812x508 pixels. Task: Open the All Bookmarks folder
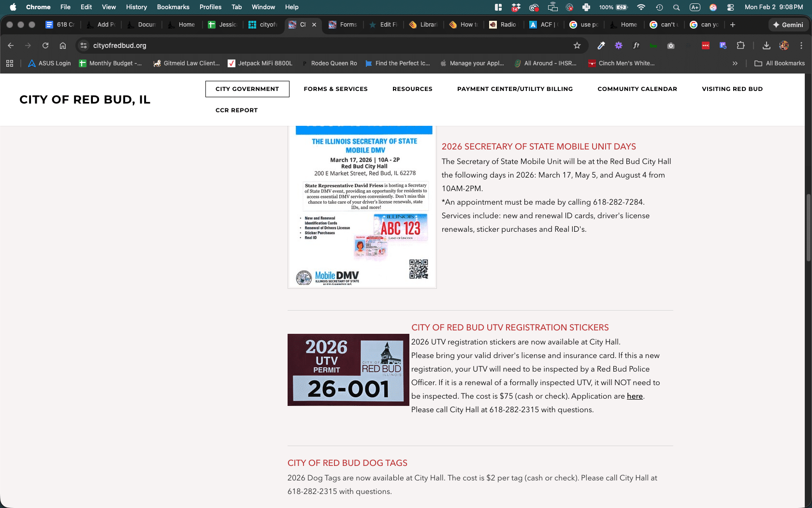point(780,63)
